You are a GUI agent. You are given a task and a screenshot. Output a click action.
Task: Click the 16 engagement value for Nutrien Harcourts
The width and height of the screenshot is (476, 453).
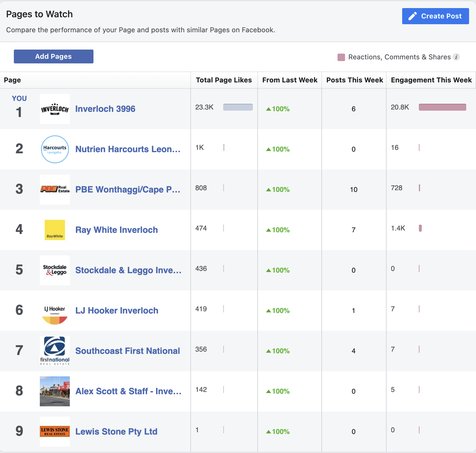pyautogui.click(x=395, y=148)
